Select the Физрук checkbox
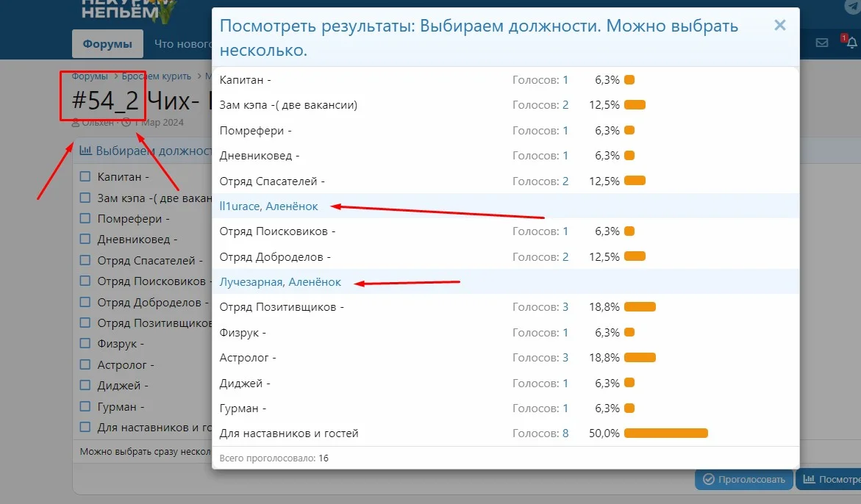 tap(85, 343)
